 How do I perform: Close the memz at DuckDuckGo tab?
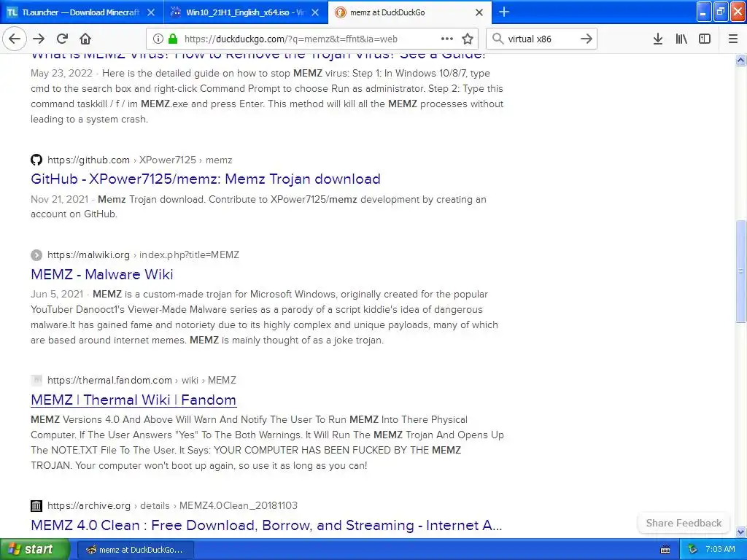[479, 12]
